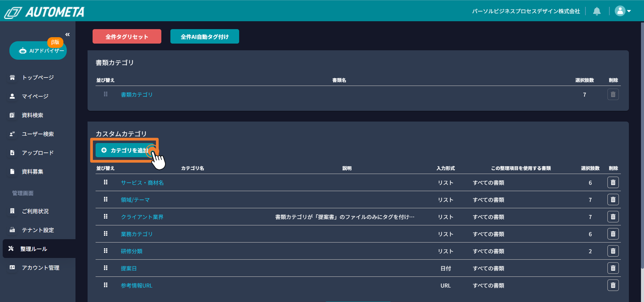The height and width of the screenshot is (302, 644).
Task: Click the マイページ person icon
Action: (x=12, y=96)
